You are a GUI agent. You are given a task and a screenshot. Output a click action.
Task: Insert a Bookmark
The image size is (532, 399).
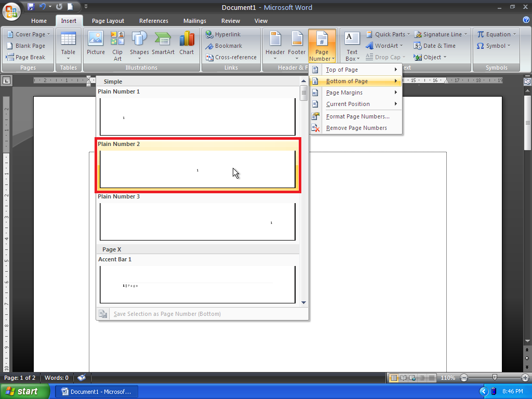(224, 46)
